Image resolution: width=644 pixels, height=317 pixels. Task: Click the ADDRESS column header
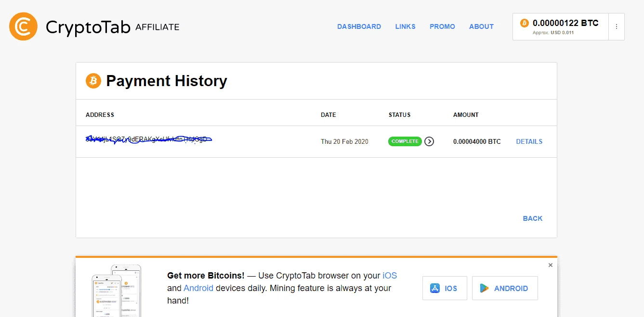pyautogui.click(x=100, y=115)
